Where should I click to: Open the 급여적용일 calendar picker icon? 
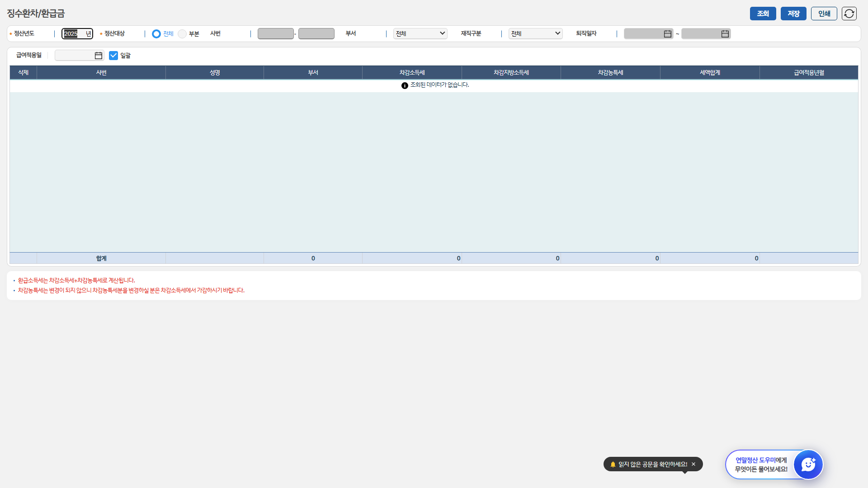click(98, 56)
